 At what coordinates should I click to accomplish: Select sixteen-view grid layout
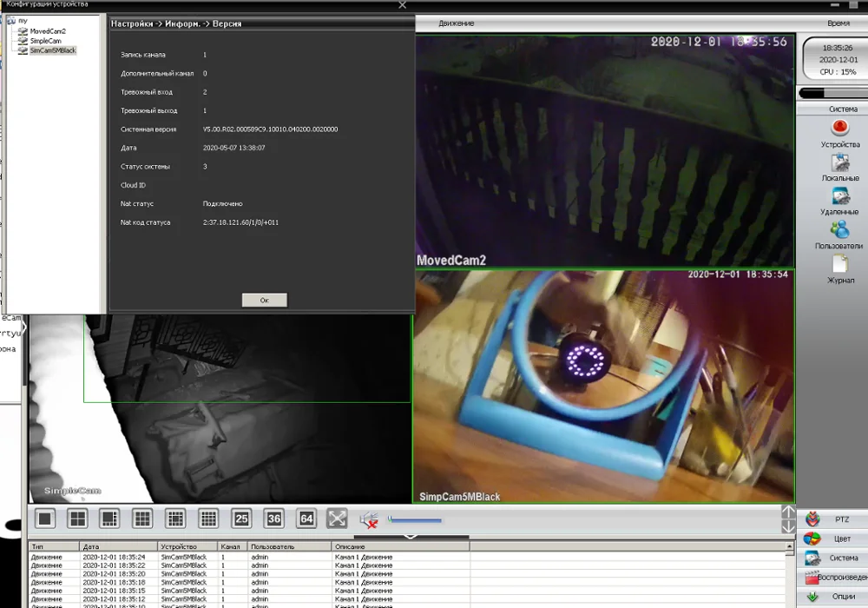tap(175, 519)
